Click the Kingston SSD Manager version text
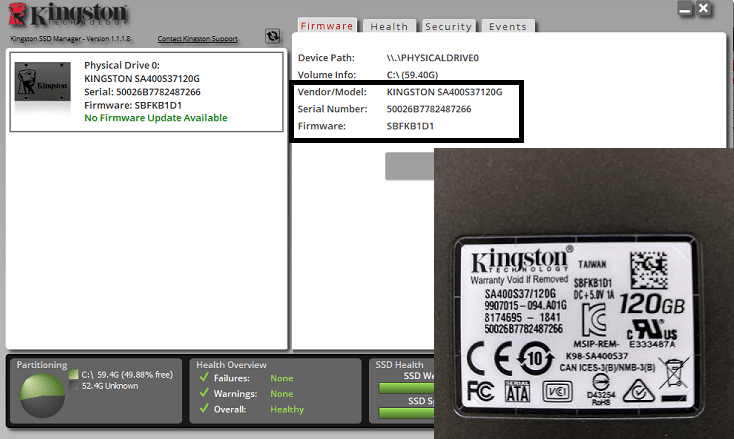 click(x=70, y=38)
